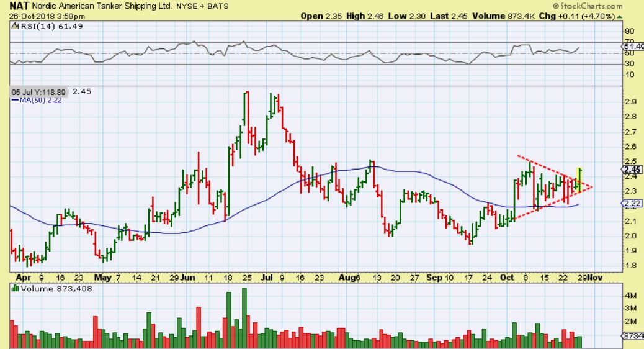Click the Nov label on date axis
Image resolution: width=644 pixels, height=349 pixels.
point(594,278)
